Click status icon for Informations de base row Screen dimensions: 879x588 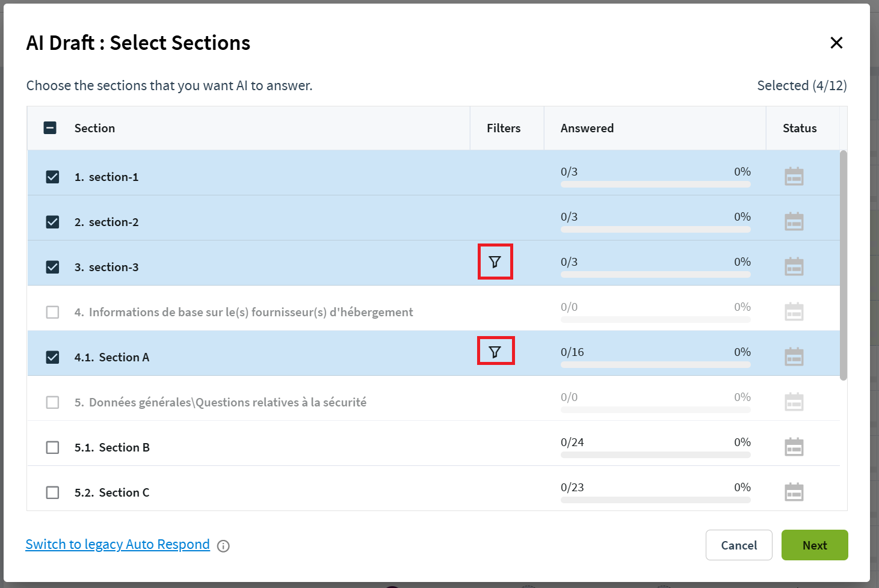(794, 311)
